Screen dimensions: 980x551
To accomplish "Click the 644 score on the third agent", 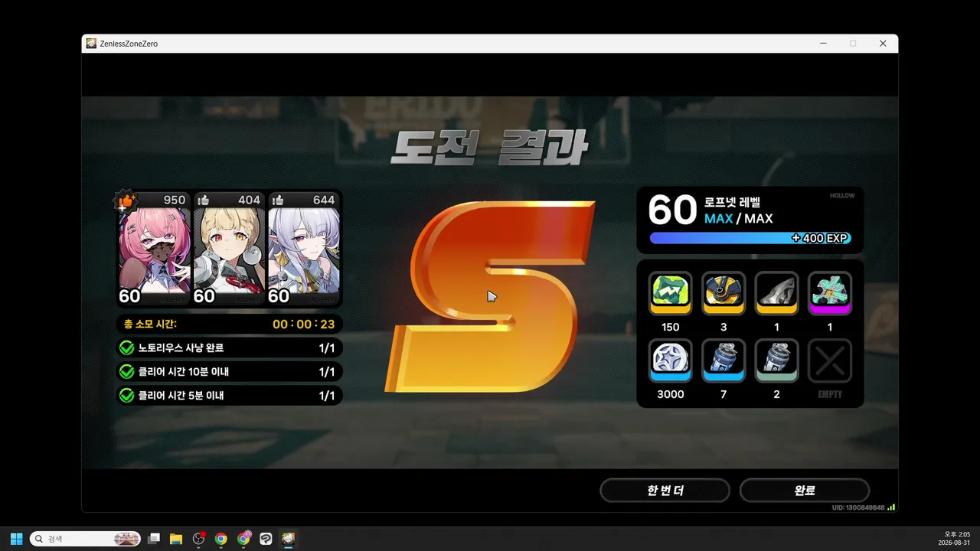I will (324, 201).
